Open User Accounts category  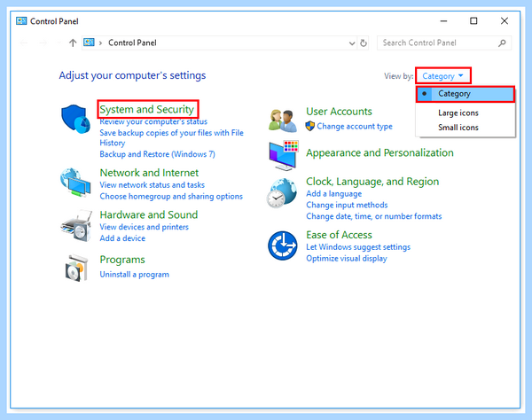[x=339, y=112]
